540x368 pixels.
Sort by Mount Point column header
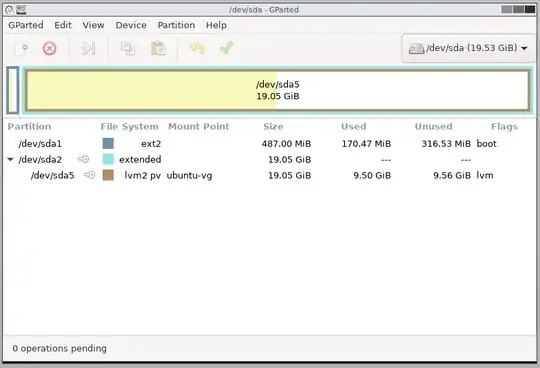(198, 127)
